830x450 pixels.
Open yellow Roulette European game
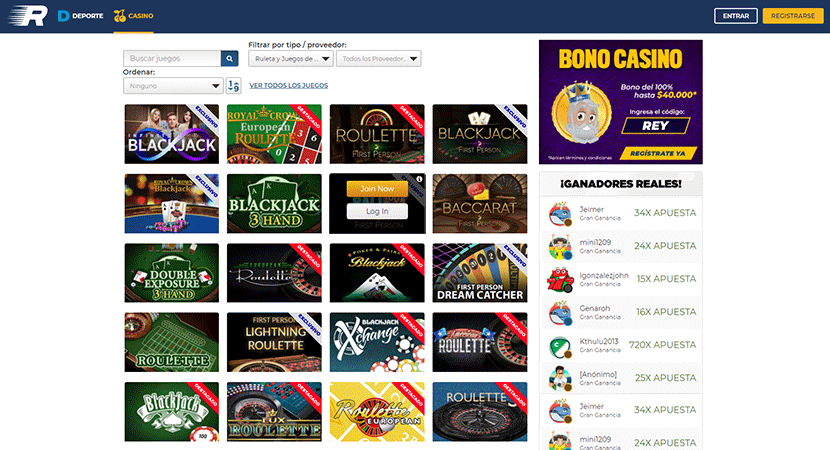click(377, 412)
